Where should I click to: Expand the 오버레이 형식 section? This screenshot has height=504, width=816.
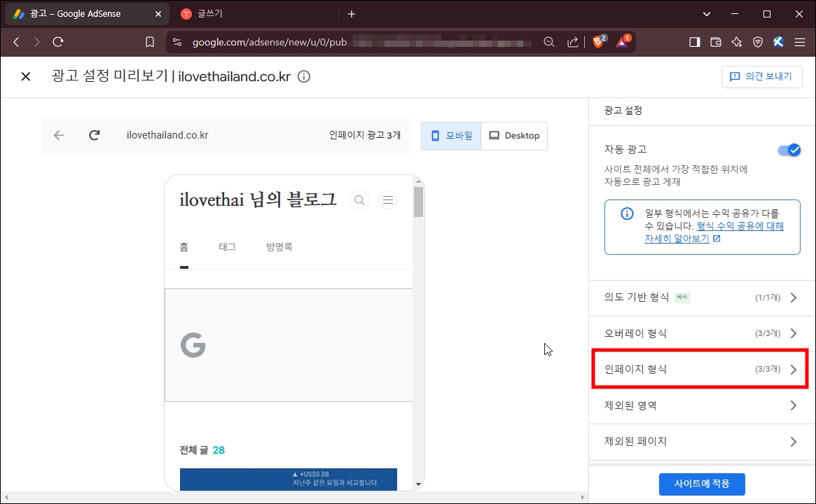(x=699, y=333)
